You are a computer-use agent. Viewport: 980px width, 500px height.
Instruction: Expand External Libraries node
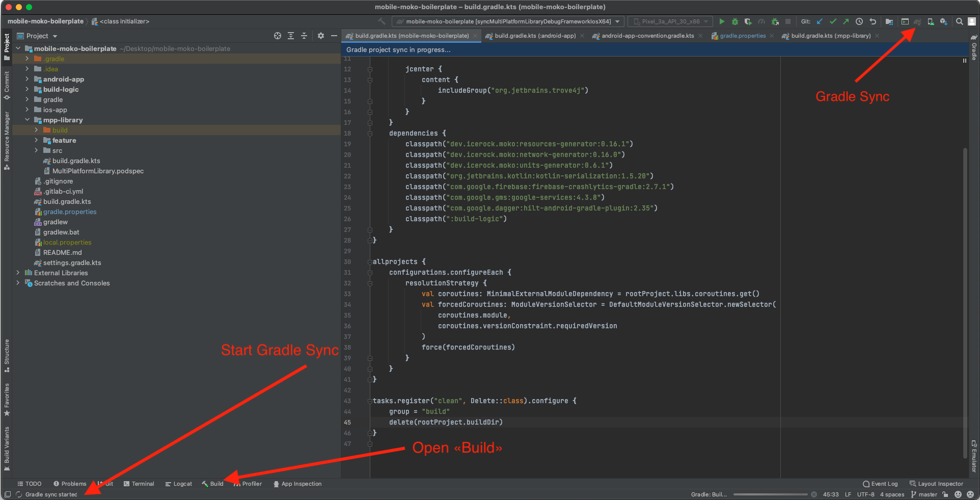tap(18, 273)
